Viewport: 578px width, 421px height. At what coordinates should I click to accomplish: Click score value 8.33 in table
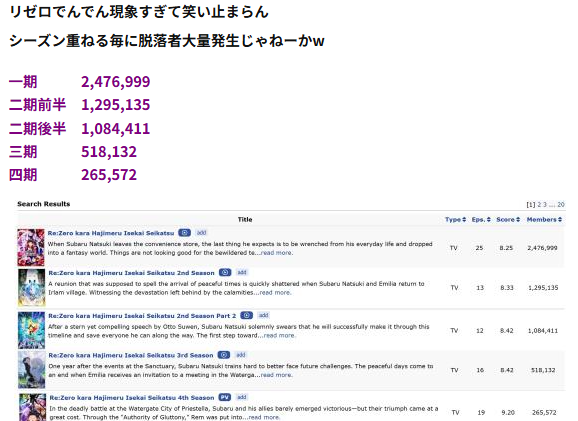pyautogui.click(x=506, y=288)
